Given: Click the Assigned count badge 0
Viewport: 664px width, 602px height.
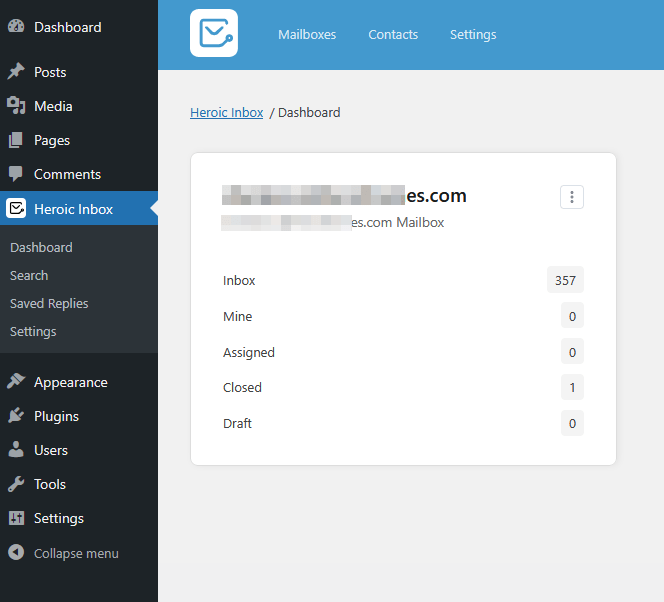Looking at the screenshot, I should pyautogui.click(x=572, y=351).
